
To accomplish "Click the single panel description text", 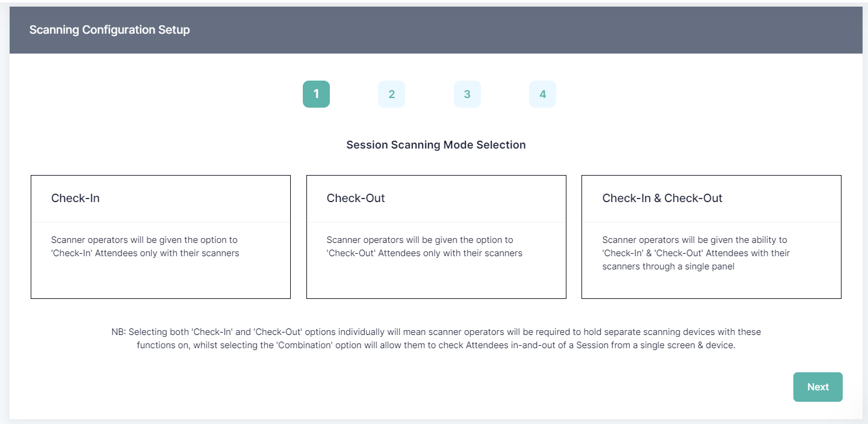I will (x=696, y=253).
